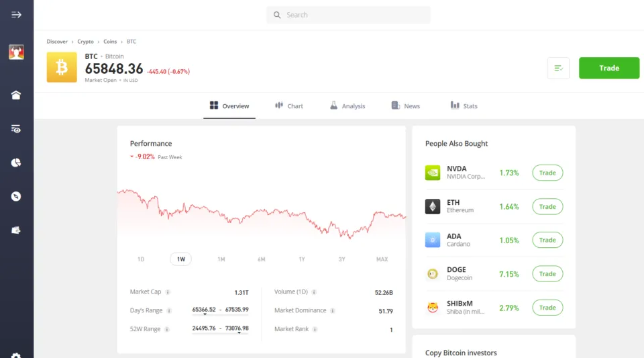
Task: Select the 1Y performance range
Action: [301, 259]
